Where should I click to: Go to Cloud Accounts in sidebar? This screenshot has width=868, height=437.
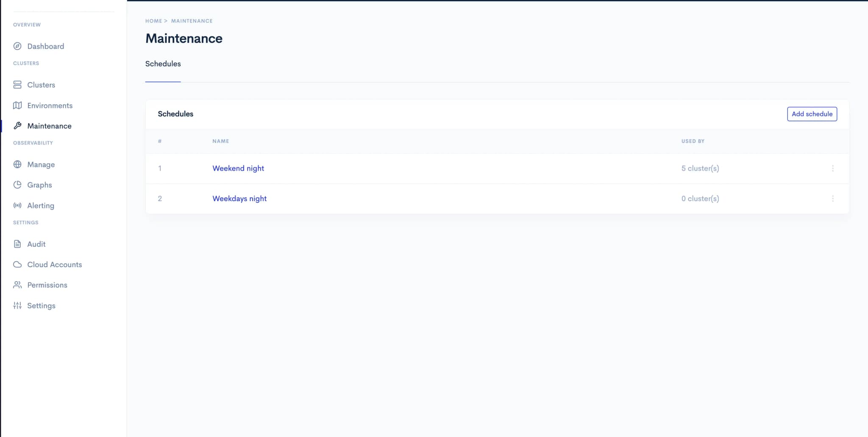tap(54, 265)
